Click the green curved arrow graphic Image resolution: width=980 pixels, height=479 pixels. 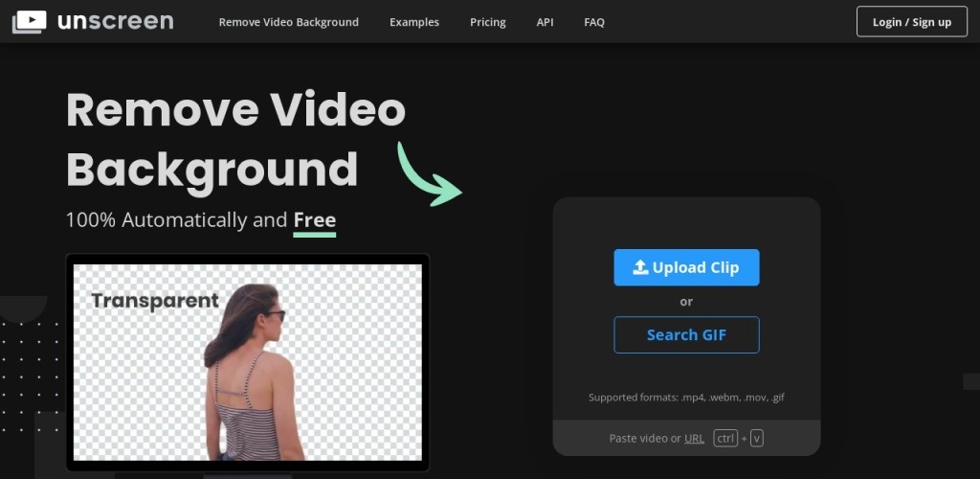pyautogui.click(x=429, y=174)
